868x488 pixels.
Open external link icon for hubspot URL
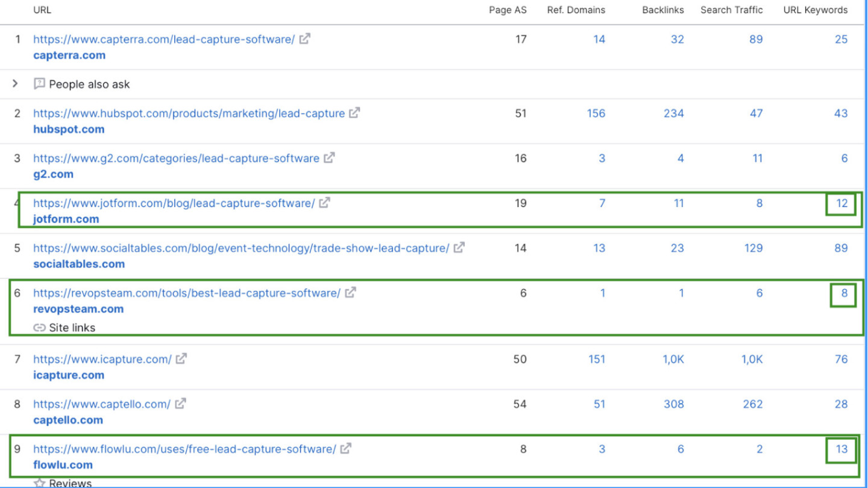click(354, 113)
